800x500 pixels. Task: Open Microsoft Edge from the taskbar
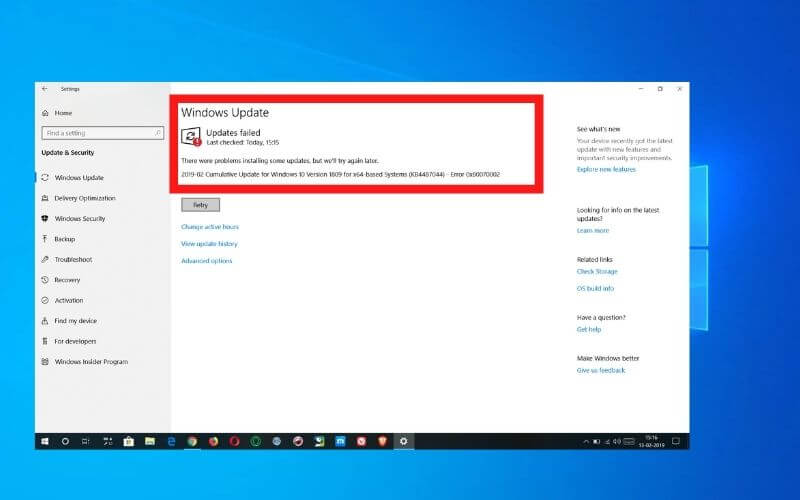171,441
